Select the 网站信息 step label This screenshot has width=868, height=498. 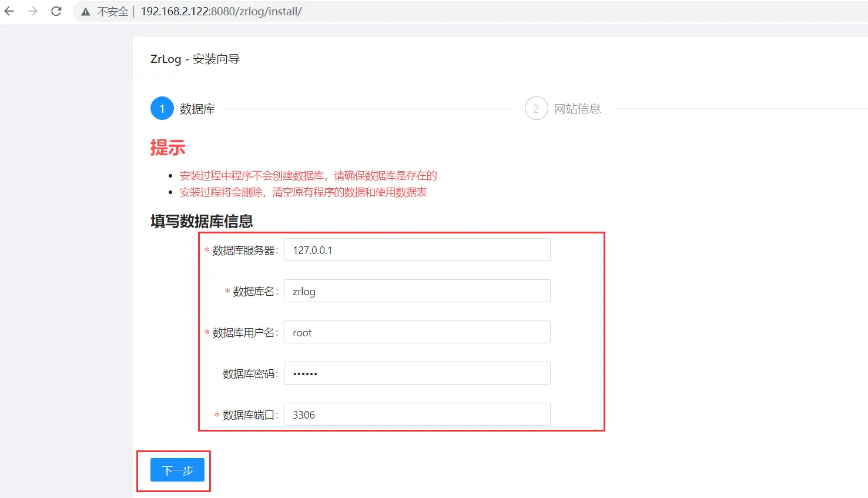(577, 109)
